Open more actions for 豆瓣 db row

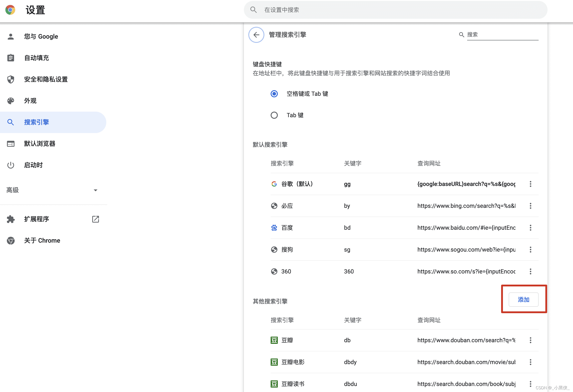point(530,340)
